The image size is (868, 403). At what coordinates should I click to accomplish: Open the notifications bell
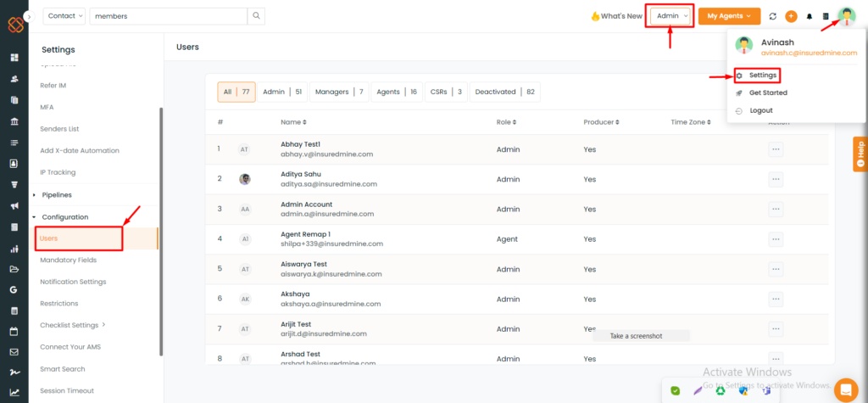[810, 17]
